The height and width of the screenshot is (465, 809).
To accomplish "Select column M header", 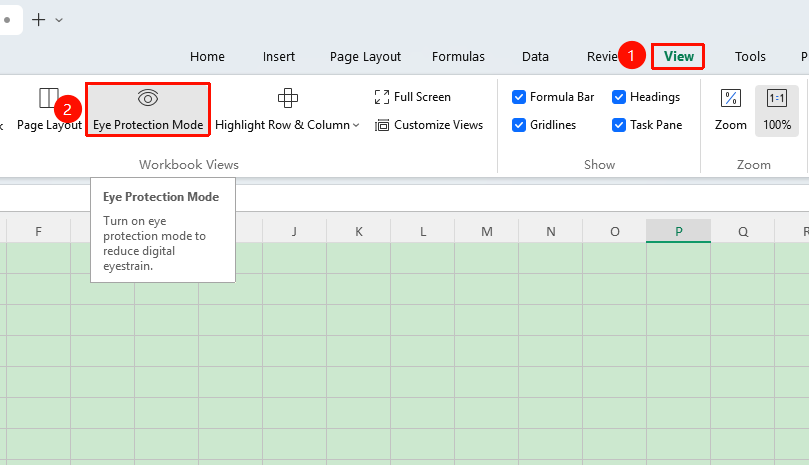I will pos(487,231).
